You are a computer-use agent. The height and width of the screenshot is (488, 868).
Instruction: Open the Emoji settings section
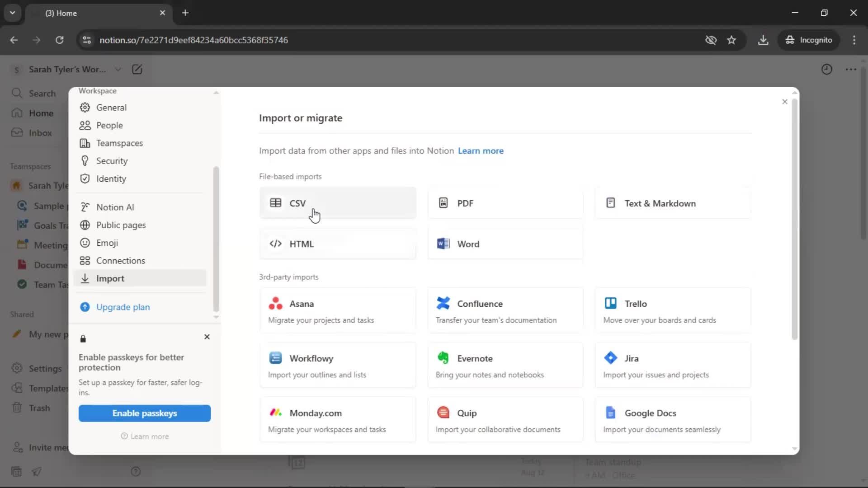click(140, 243)
